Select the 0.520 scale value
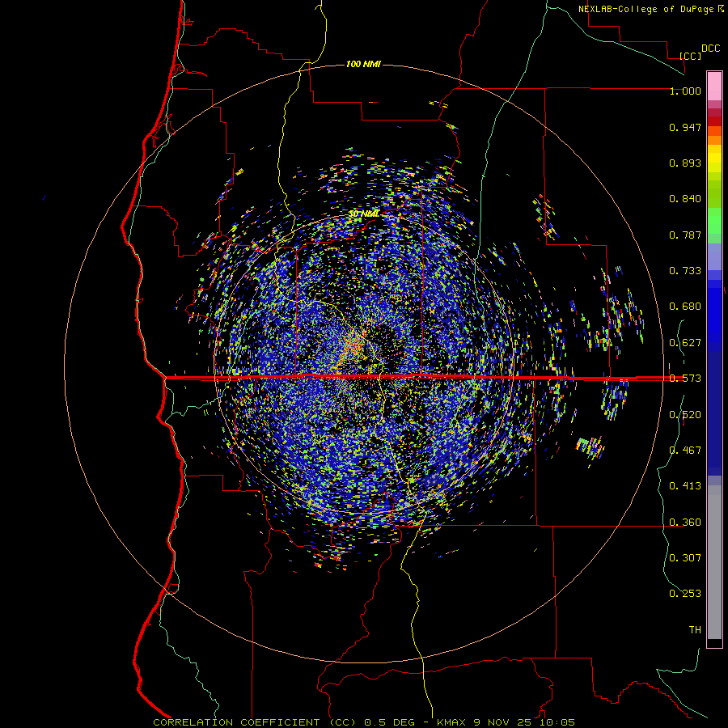This screenshot has height=728, width=728. (685, 415)
